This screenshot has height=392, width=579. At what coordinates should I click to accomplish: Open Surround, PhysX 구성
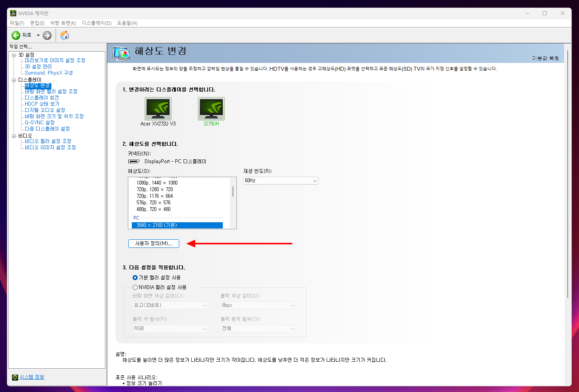pyautogui.click(x=49, y=73)
